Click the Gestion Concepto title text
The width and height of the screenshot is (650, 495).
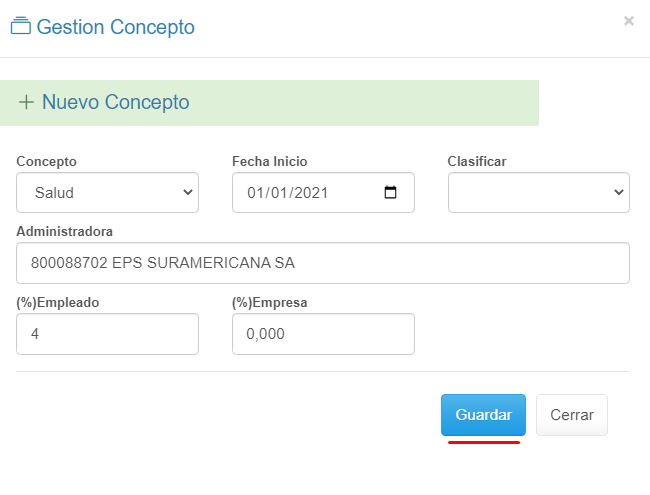[115, 27]
